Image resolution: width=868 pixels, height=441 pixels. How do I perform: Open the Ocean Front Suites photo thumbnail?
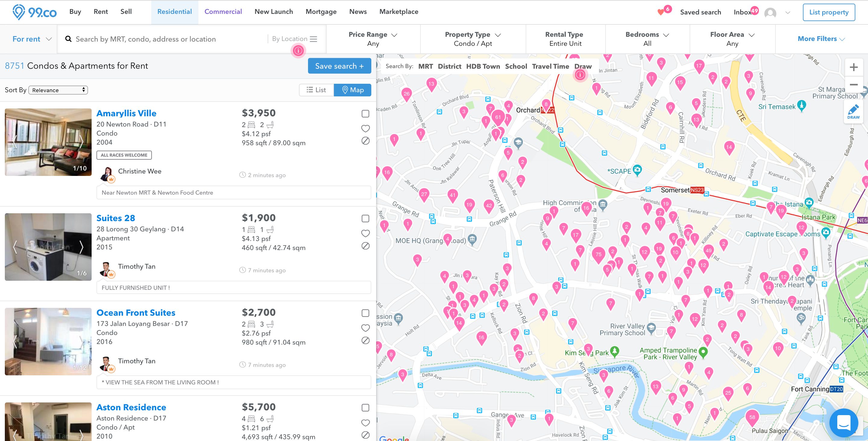coord(48,341)
